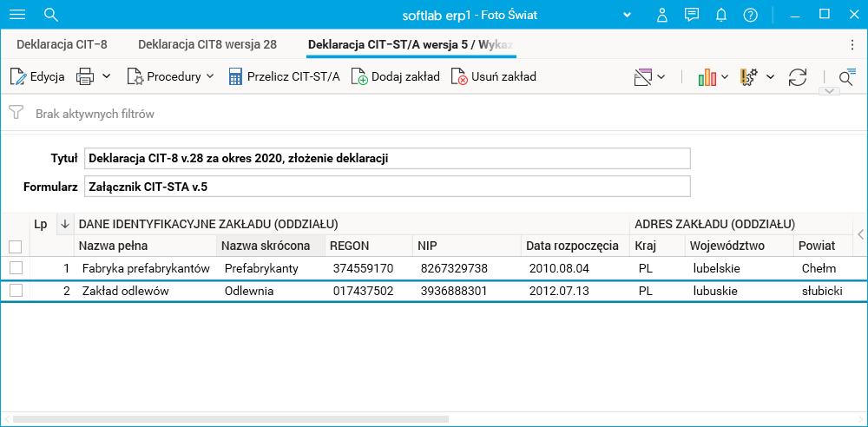868x427 pixels.
Task: Select the Deklaracja CIT-ST/A wersja 5 tab
Action: (411, 44)
